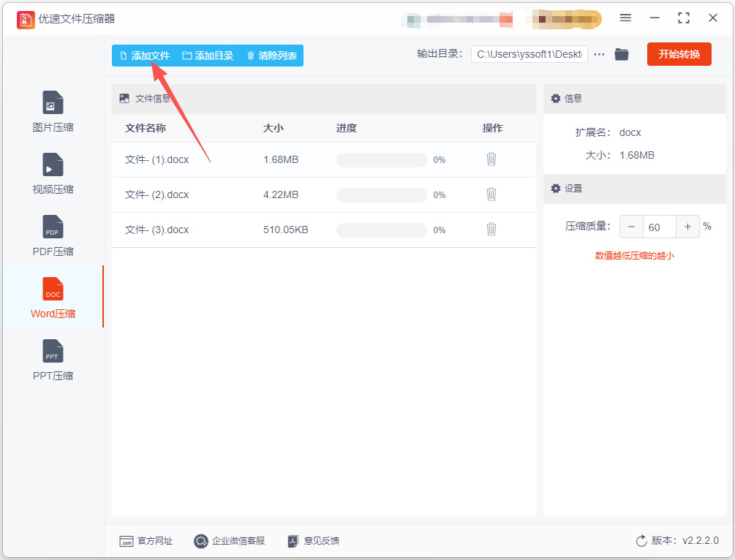
Task: Delete 文件- (1).docx with its trash icon
Action: pyautogui.click(x=491, y=159)
